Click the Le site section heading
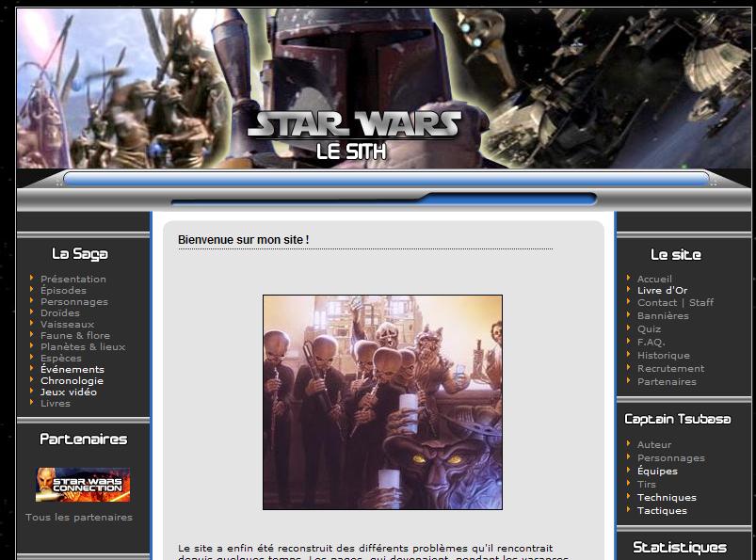756x560 pixels. (x=675, y=254)
